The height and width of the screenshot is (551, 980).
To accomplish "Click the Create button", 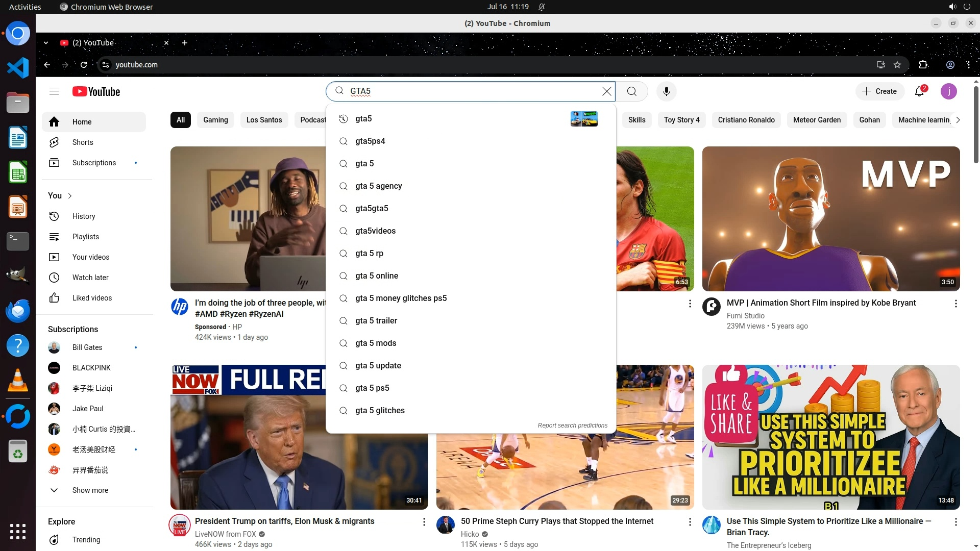I will [x=879, y=91].
